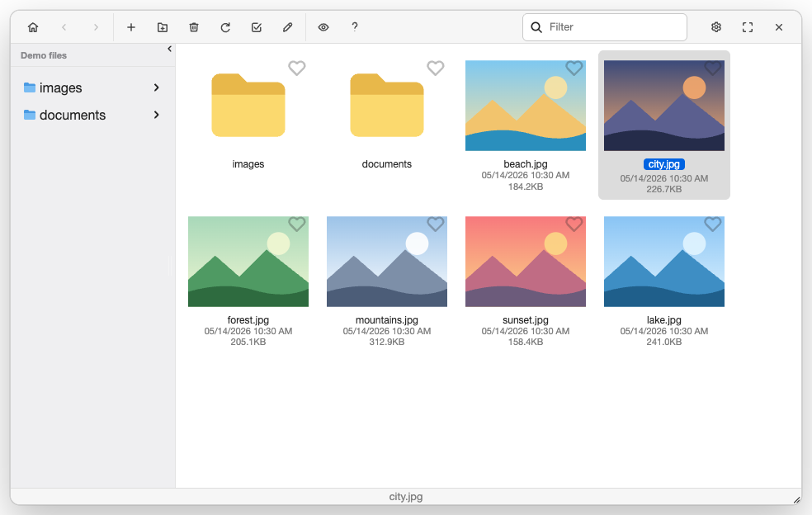Favorite beach.jpg with the heart icon
This screenshot has height=515, width=812.
(x=574, y=68)
